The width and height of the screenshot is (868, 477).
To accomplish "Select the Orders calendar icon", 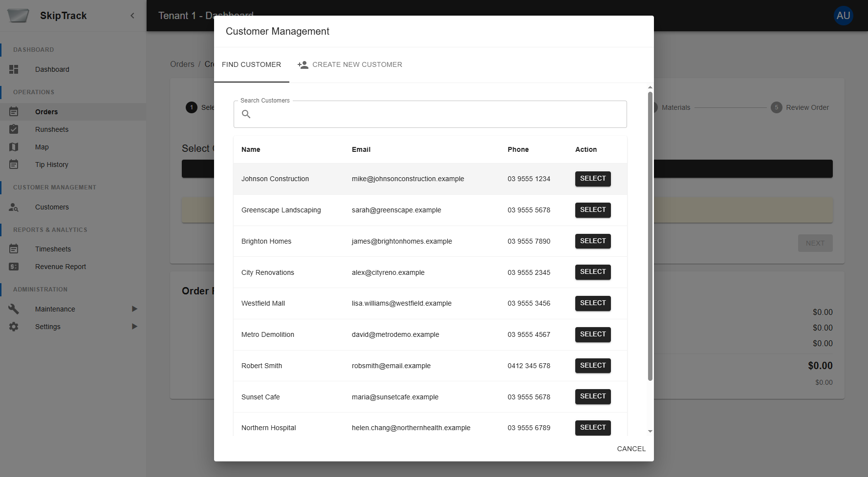I will point(14,111).
